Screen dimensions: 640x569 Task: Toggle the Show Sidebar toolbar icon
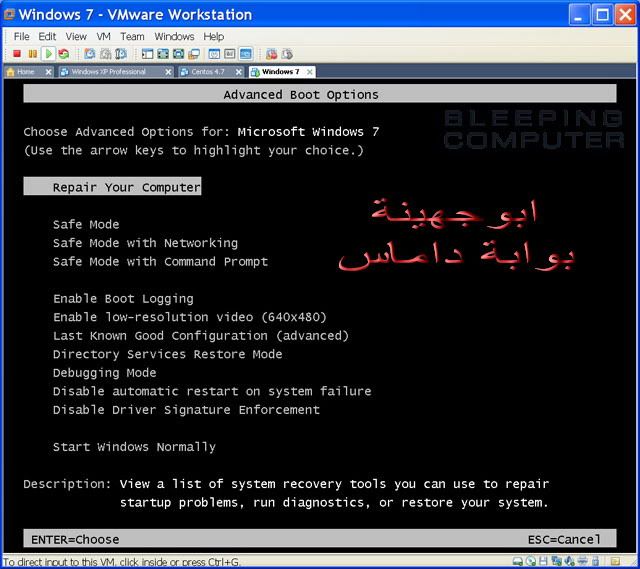pos(147,54)
